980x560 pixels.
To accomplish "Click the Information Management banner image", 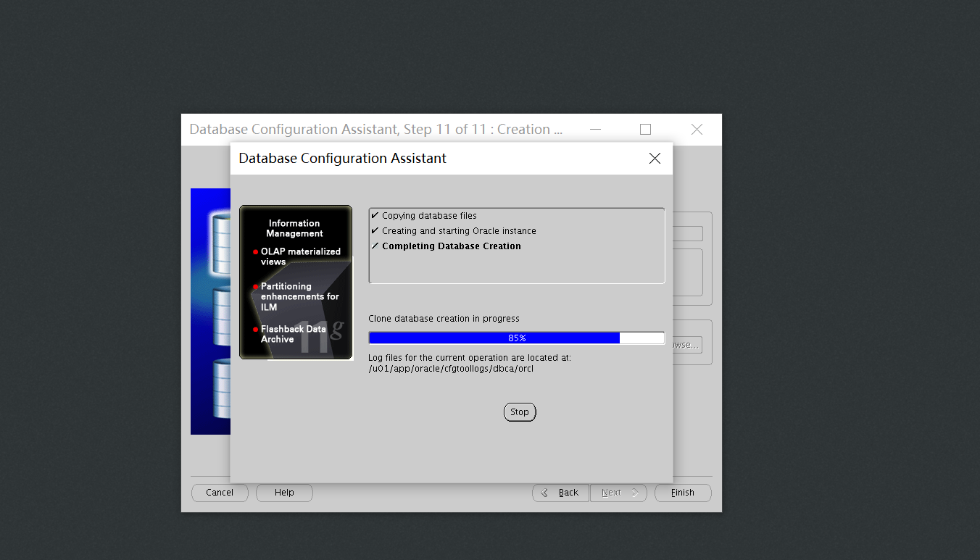I will [296, 282].
